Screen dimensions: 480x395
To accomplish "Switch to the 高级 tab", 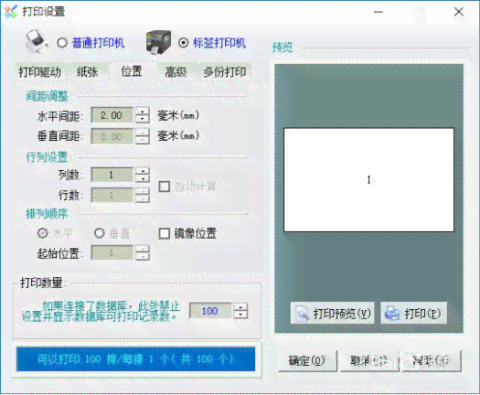I will [176, 72].
